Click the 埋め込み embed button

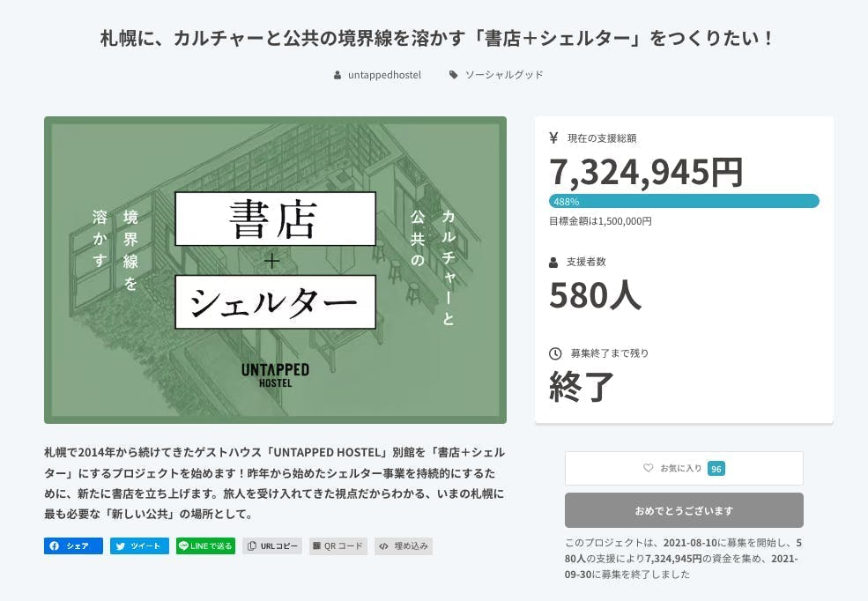(404, 546)
